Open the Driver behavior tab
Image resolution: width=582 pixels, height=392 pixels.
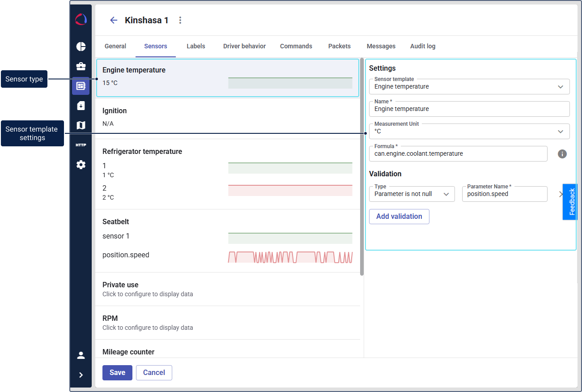244,46
